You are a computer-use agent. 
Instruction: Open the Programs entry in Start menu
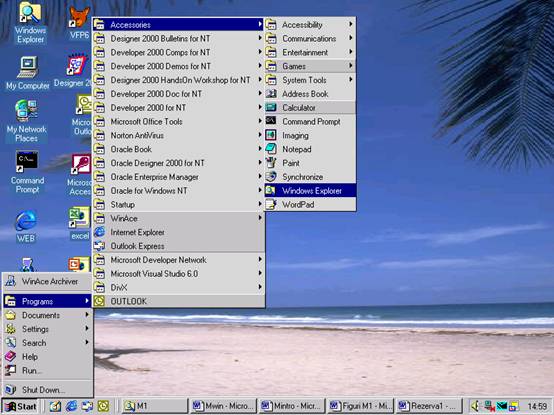48,301
